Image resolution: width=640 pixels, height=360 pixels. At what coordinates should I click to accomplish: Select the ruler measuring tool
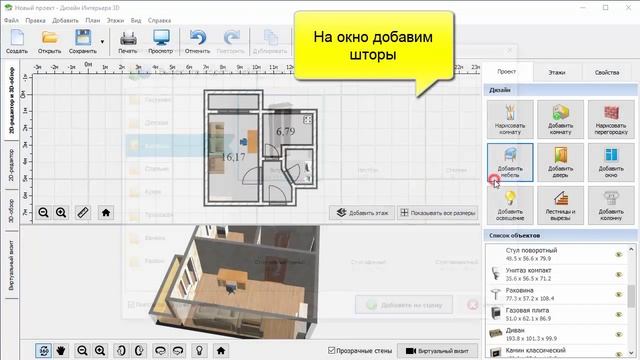pyautogui.click(x=83, y=213)
